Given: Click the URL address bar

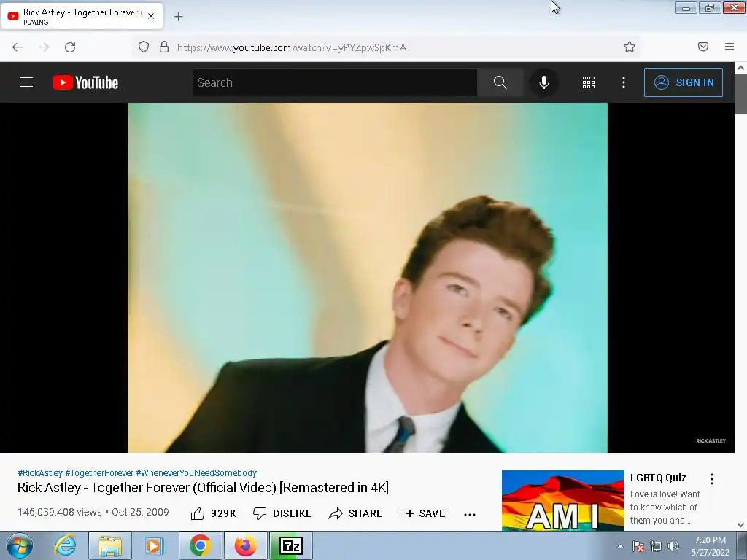Looking at the screenshot, I should [x=386, y=47].
